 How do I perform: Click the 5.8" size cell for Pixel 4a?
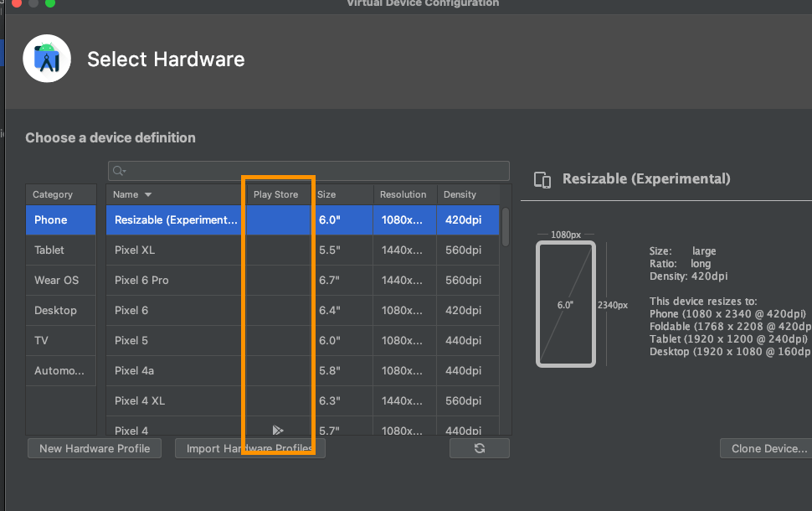(342, 370)
